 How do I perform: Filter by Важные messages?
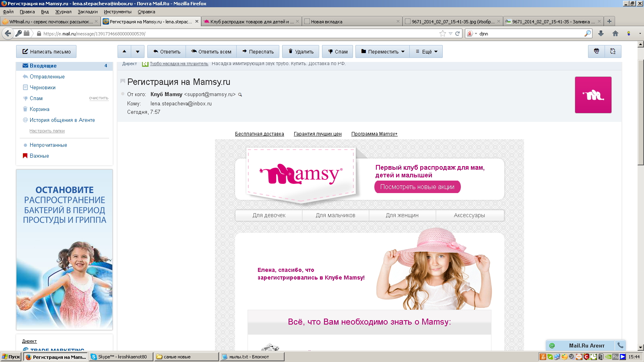pyautogui.click(x=39, y=156)
